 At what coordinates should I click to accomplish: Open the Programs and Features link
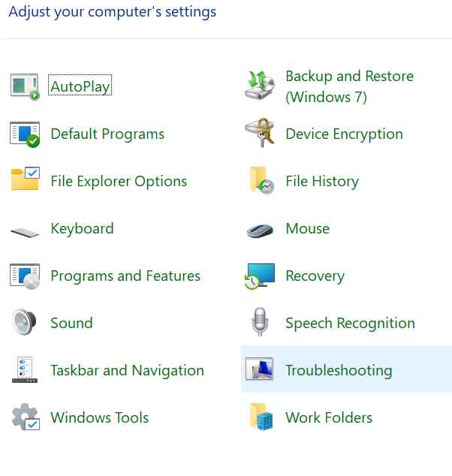(x=125, y=276)
